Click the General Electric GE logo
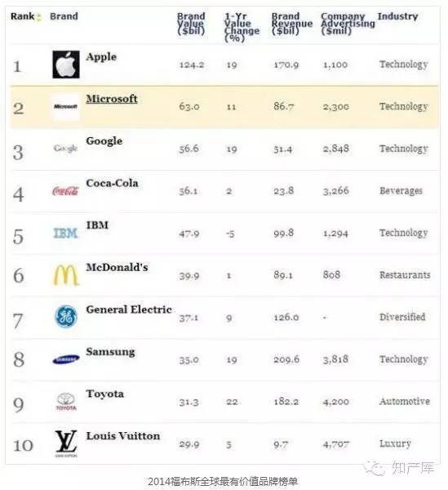 pyautogui.click(x=66, y=317)
